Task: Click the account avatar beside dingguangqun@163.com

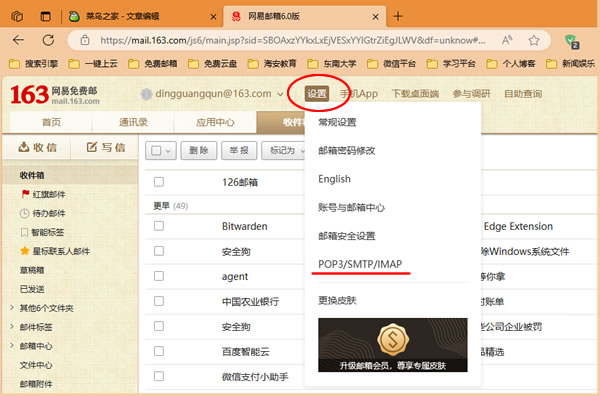Action: tap(147, 94)
